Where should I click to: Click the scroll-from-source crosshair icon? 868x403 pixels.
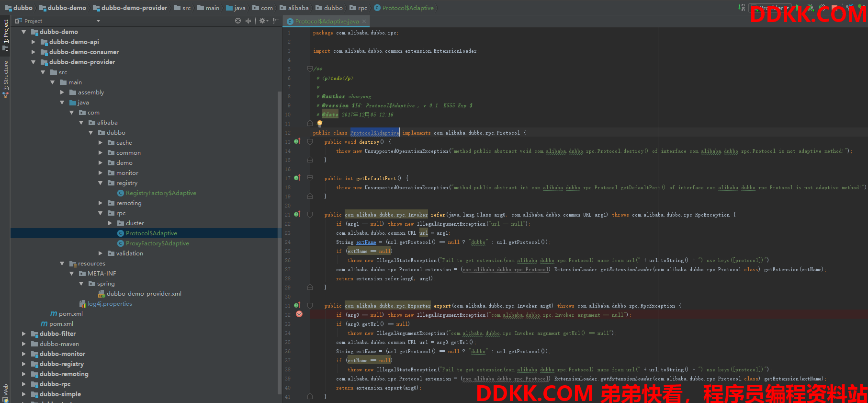point(238,21)
